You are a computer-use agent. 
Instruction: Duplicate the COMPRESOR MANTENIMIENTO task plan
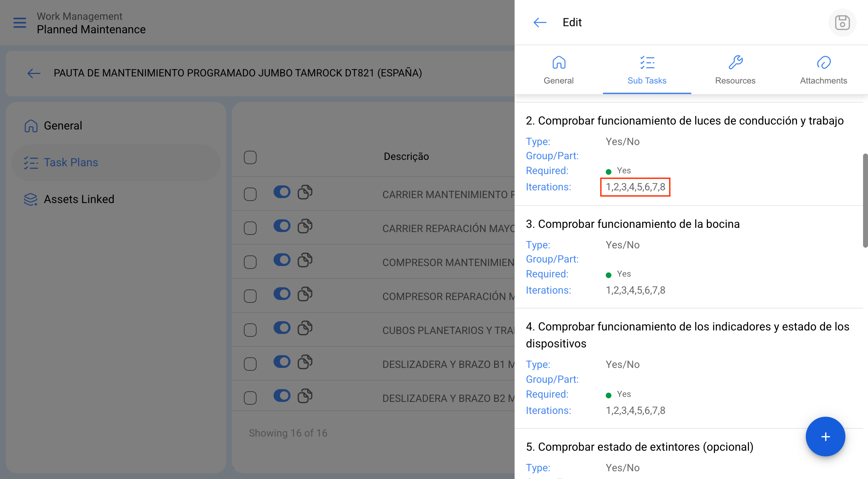pos(305,260)
